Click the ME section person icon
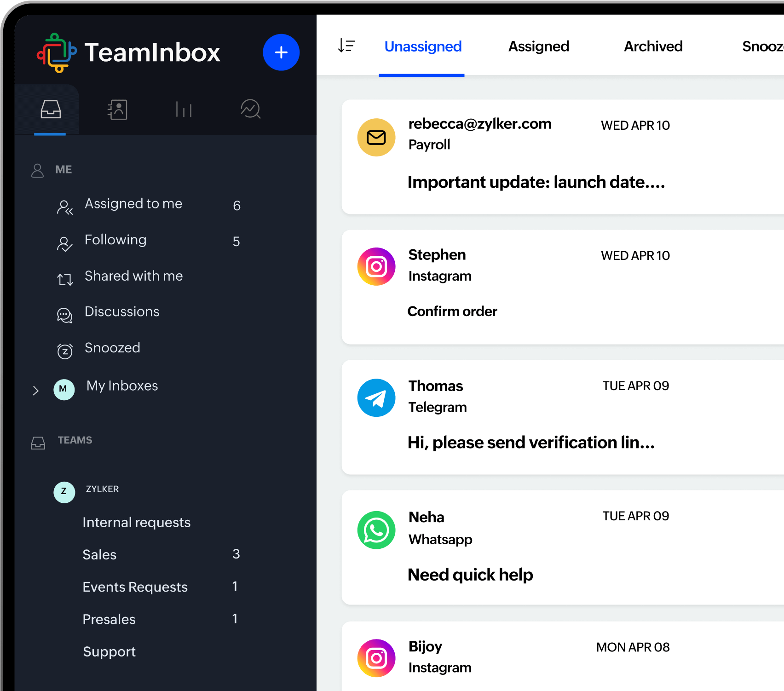This screenshot has height=691, width=784. 37,171
